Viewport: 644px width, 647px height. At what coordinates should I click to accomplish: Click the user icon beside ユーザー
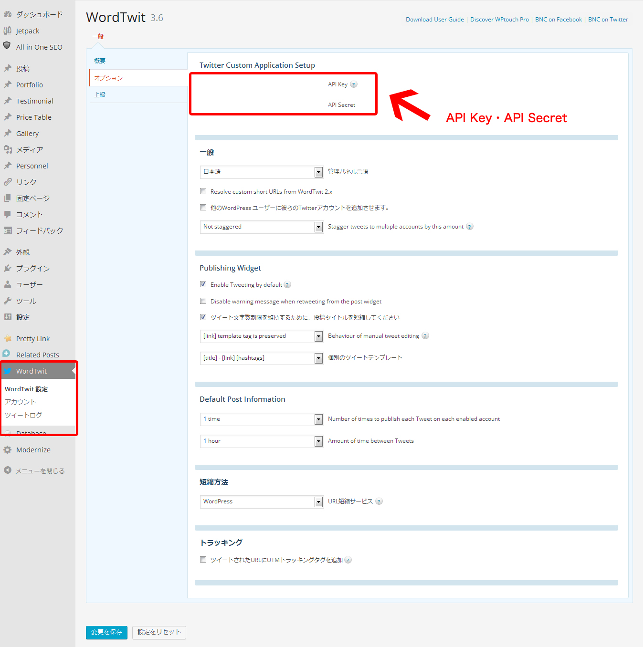[8, 284]
